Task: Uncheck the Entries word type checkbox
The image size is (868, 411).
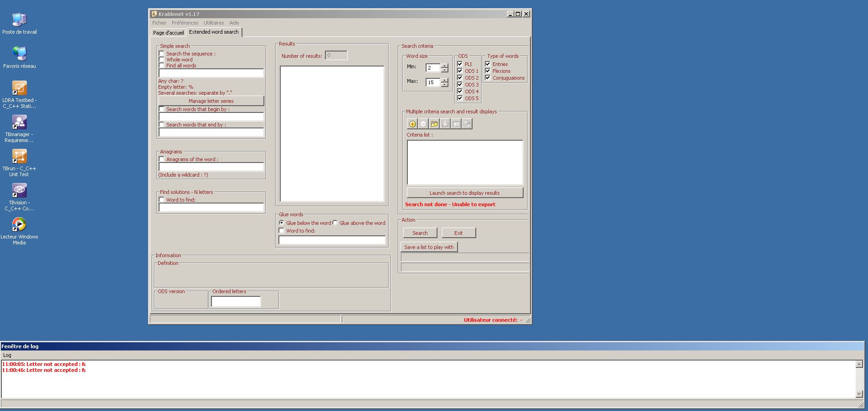Action: pos(488,64)
